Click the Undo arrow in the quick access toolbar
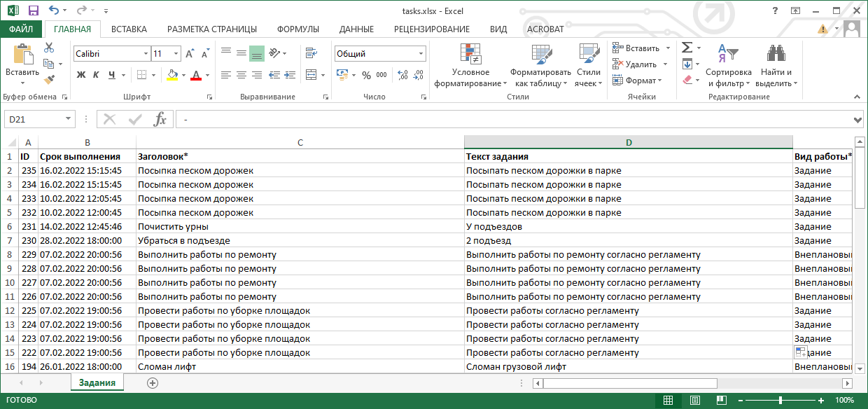 click(55, 11)
